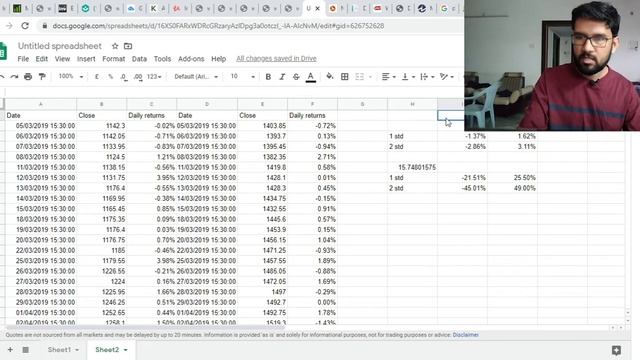The width and height of the screenshot is (640, 360).
Task: Open the Data menu
Action: (139, 59)
